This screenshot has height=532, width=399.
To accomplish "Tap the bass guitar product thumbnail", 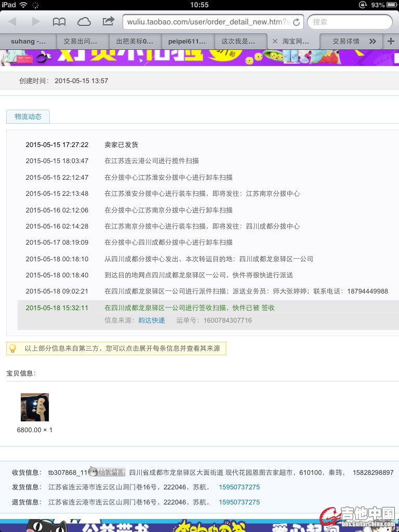I will pos(35,407).
